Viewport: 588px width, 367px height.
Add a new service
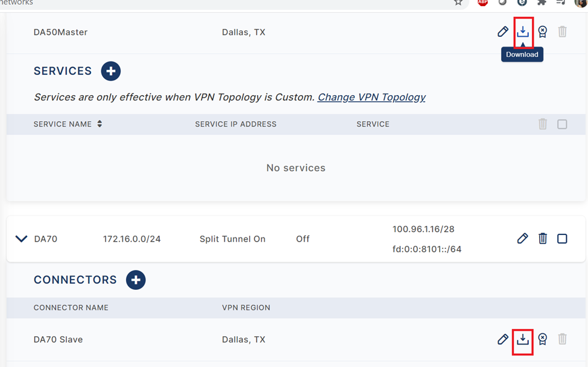(x=110, y=71)
